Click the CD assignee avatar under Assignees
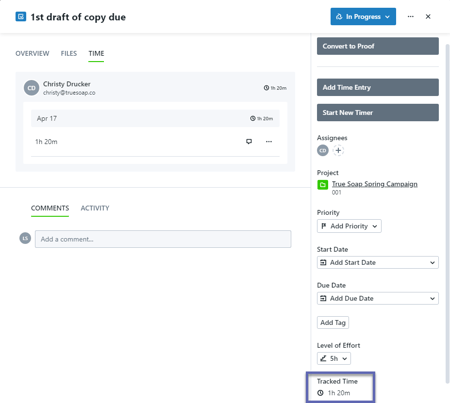450x403 pixels. click(x=323, y=150)
